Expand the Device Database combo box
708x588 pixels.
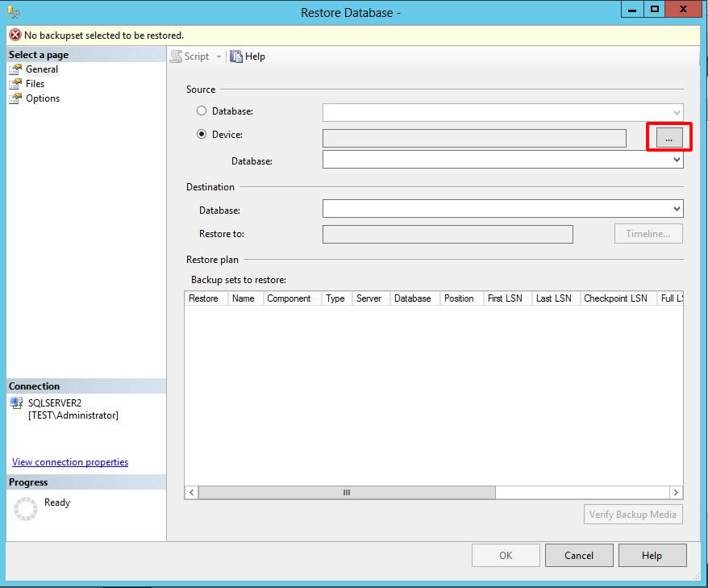pyautogui.click(x=676, y=161)
